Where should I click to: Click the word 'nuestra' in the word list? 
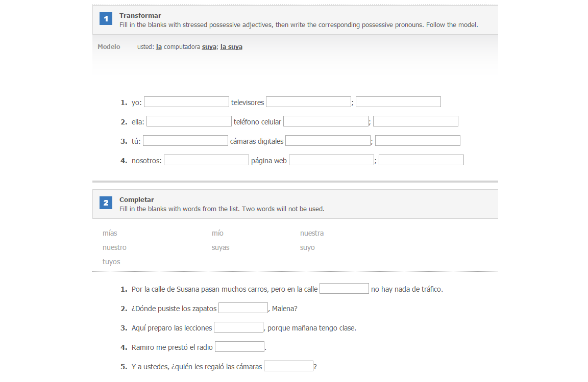pos(312,233)
